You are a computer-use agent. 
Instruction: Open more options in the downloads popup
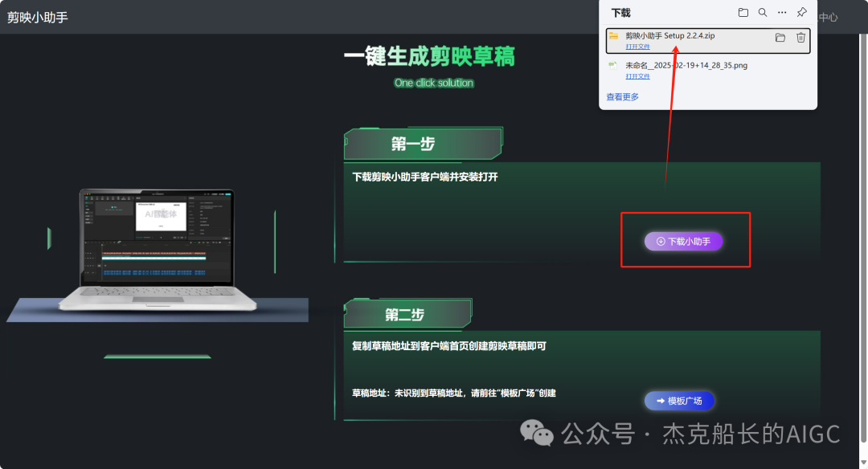pyautogui.click(x=782, y=12)
